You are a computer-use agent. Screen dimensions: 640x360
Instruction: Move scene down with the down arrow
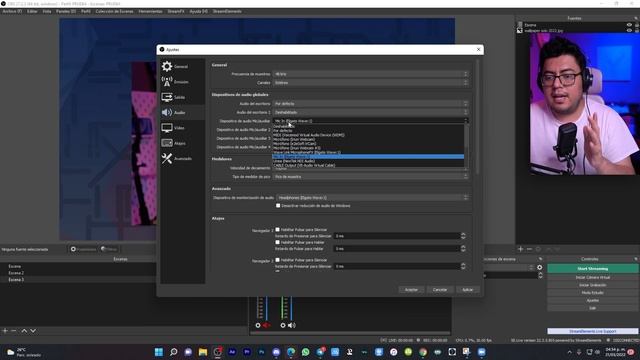coord(33,331)
